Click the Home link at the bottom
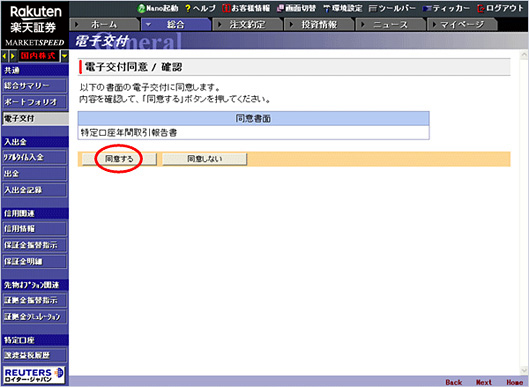Viewport: 529px width, 387px height. point(514,382)
